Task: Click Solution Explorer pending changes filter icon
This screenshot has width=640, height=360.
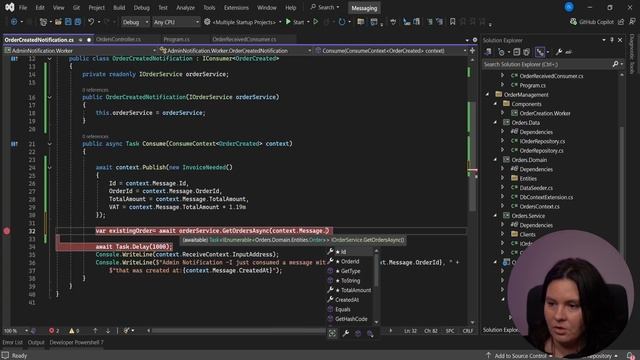Action: click(x=501, y=52)
